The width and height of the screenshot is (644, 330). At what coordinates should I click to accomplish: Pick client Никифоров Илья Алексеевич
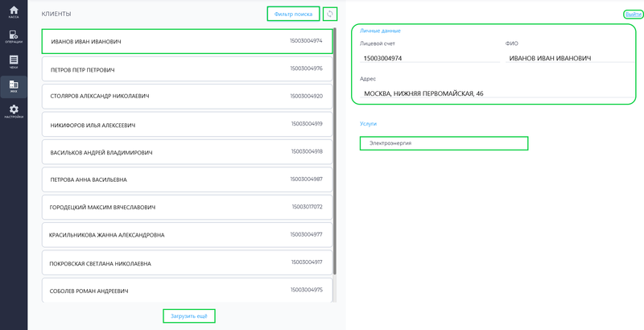point(186,124)
